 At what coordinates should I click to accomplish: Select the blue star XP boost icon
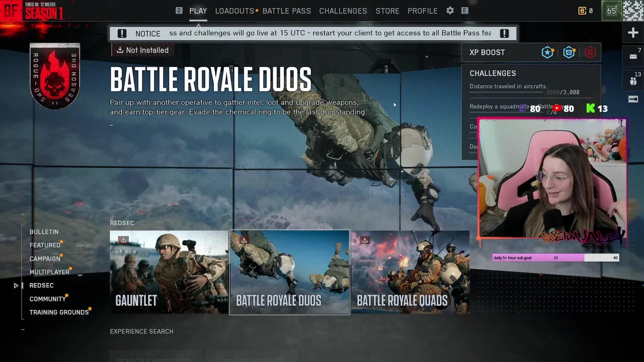(547, 52)
